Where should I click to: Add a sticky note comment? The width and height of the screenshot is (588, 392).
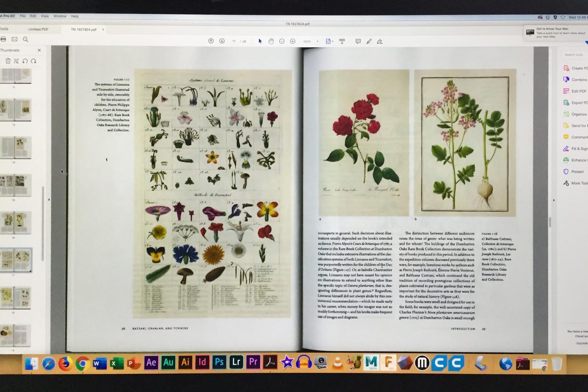click(x=358, y=41)
